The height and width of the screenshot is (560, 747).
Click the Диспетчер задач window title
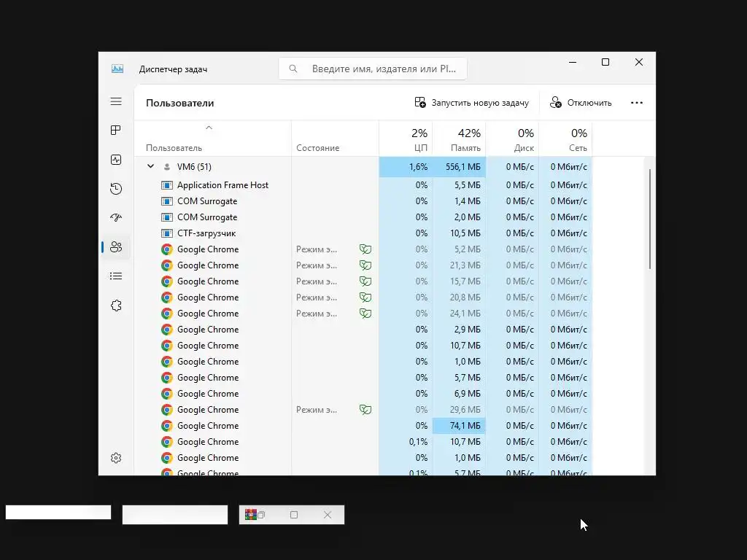pyautogui.click(x=173, y=69)
